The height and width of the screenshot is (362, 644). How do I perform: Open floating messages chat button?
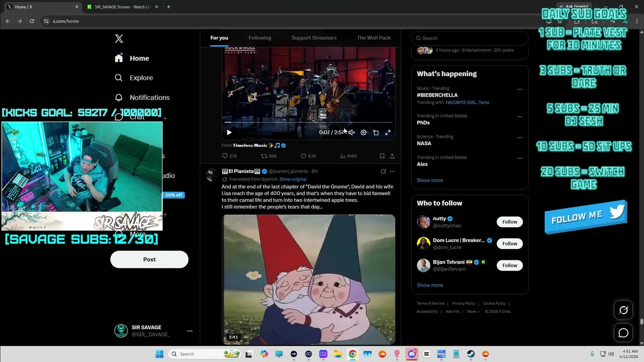623,333
